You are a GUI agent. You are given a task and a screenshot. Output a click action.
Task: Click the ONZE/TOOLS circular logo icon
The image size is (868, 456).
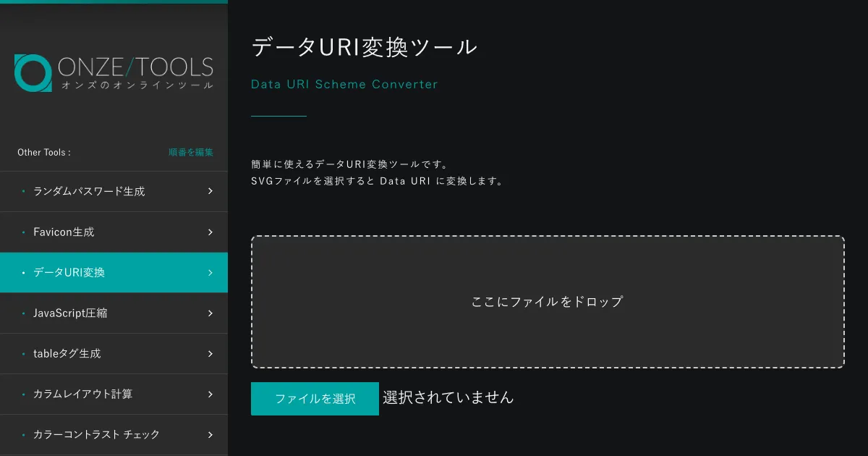click(x=33, y=73)
